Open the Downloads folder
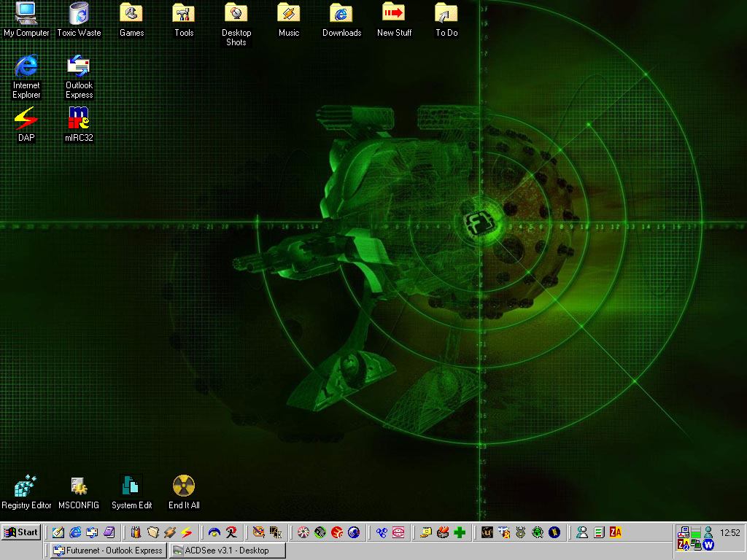 tap(341, 15)
